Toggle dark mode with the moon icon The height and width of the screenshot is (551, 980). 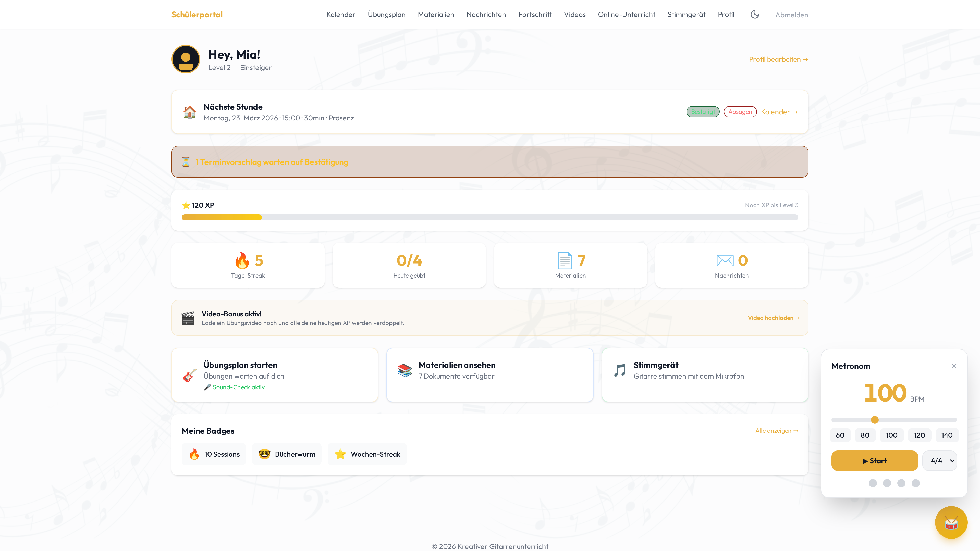[x=755, y=15]
